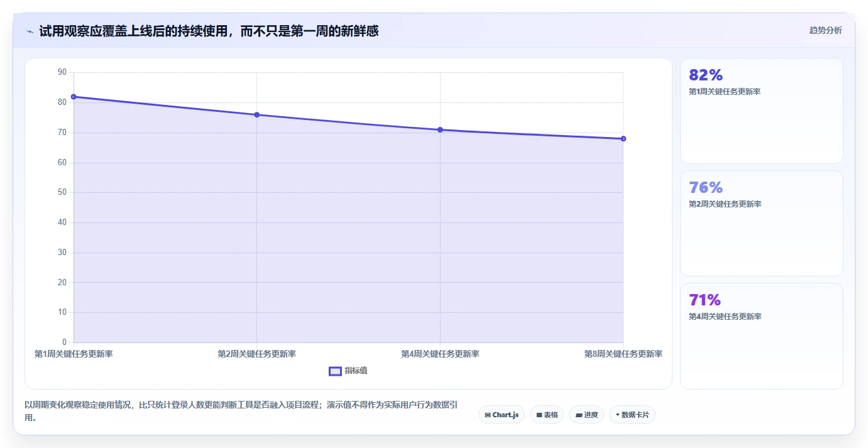Click the y-axis value 90

(x=62, y=72)
